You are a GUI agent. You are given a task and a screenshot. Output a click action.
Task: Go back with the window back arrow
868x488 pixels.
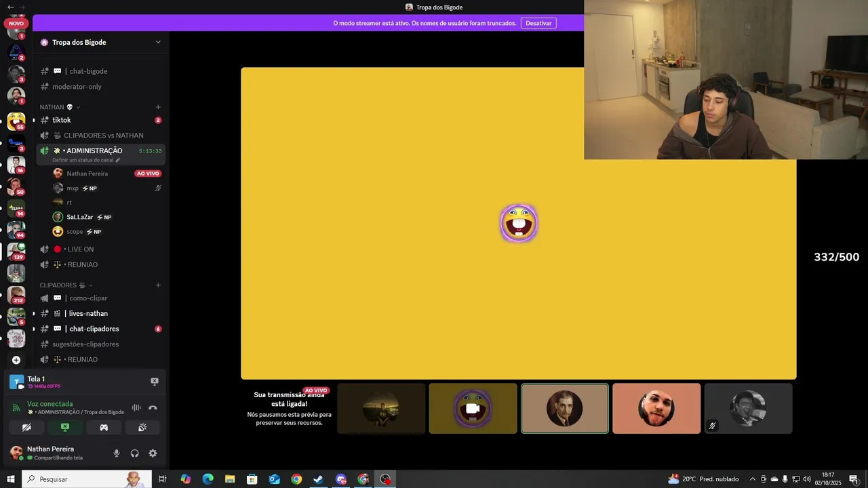tap(10, 7)
